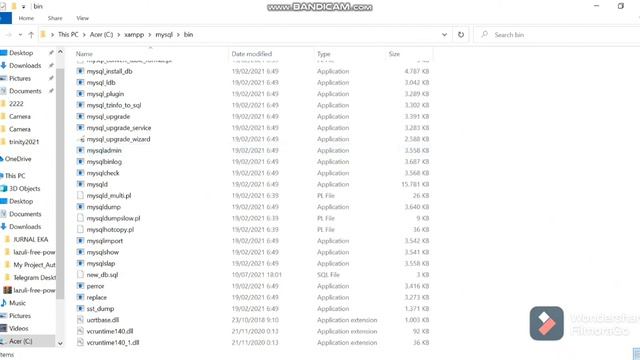Select the sst_dump file name
Screen dimensions: 640x360
(100, 309)
